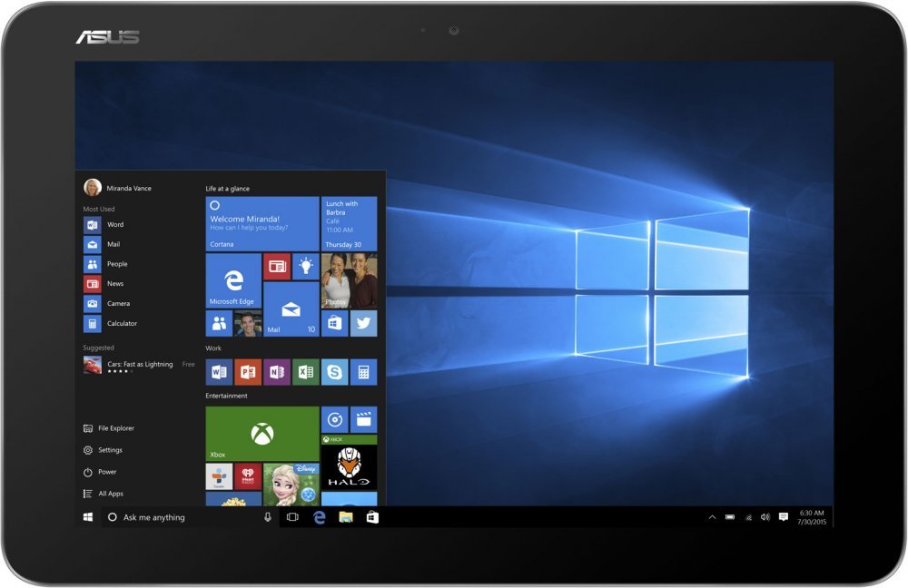Open the Cortana Welcome Miranda tile
The image size is (908, 588).
coord(262,223)
